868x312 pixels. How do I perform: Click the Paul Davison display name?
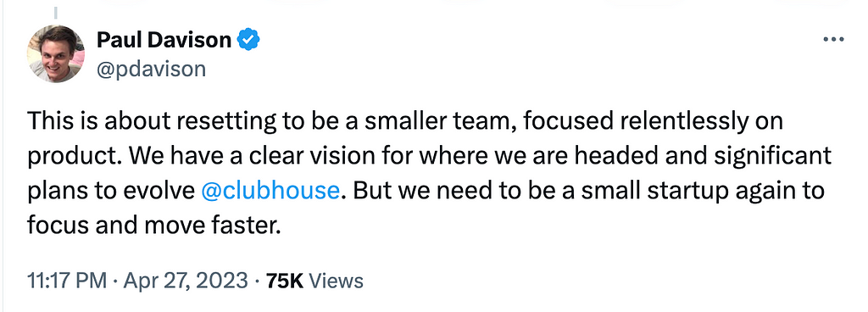164,40
